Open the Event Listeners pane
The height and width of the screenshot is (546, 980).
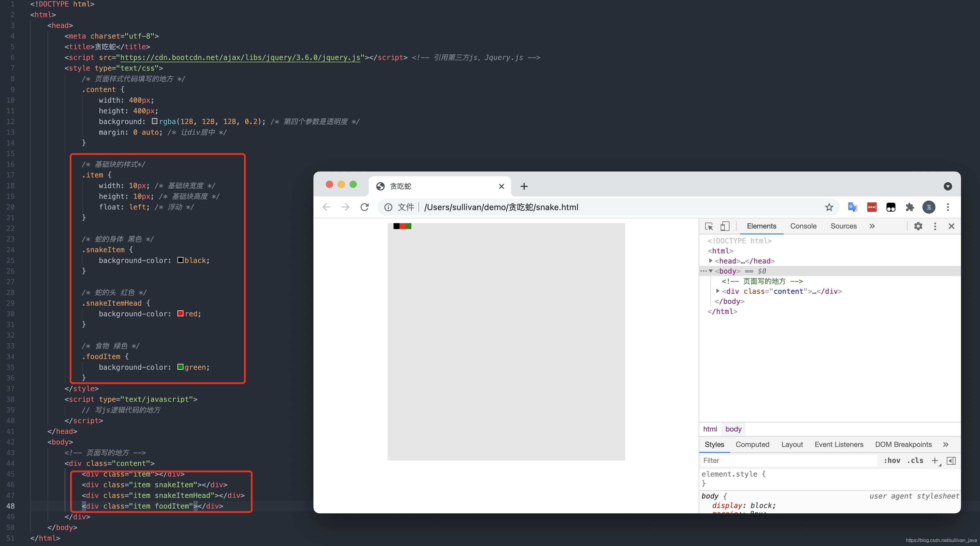839,445
